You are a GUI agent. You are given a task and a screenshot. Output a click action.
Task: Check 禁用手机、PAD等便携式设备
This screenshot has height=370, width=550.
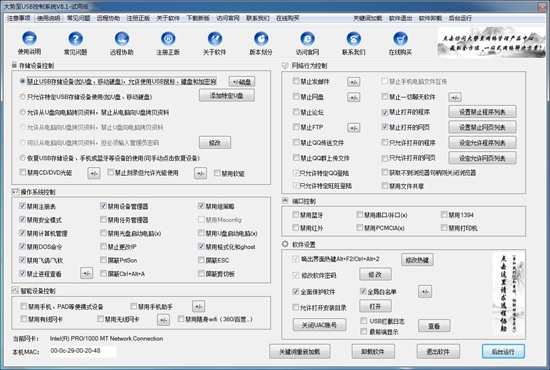[24, 307]
